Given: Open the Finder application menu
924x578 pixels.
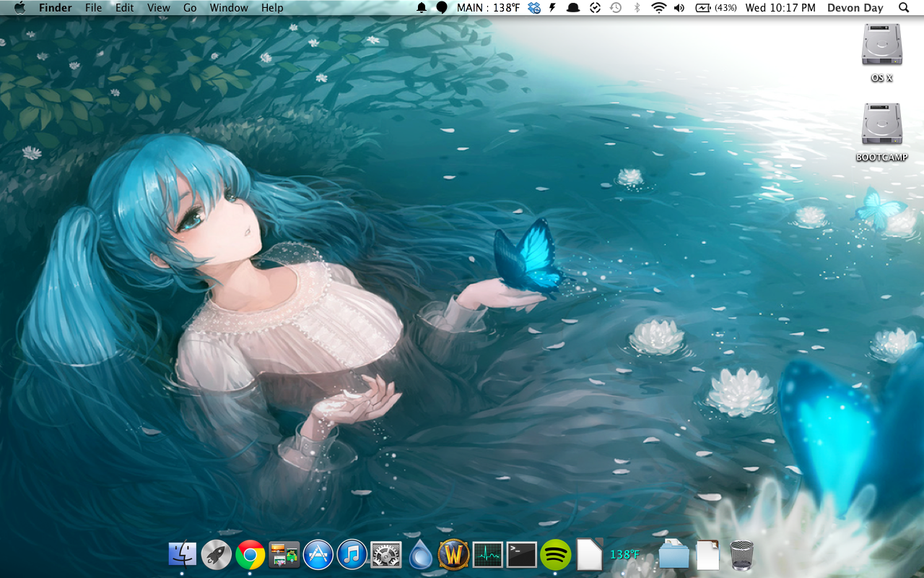Looking at the screenshot, I should pyautogui.click(x=56, y=8).
